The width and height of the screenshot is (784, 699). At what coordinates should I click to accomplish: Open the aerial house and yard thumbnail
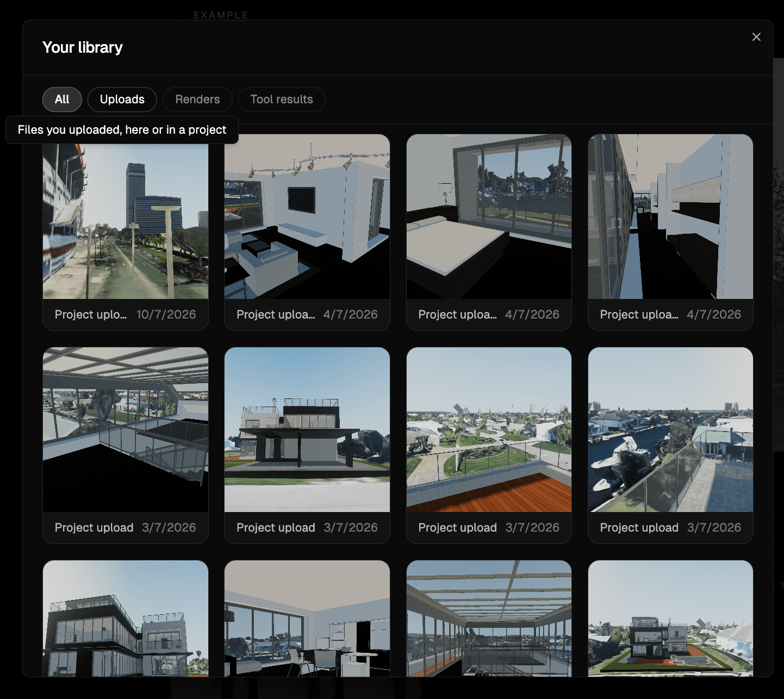click(x=670, y=619)
